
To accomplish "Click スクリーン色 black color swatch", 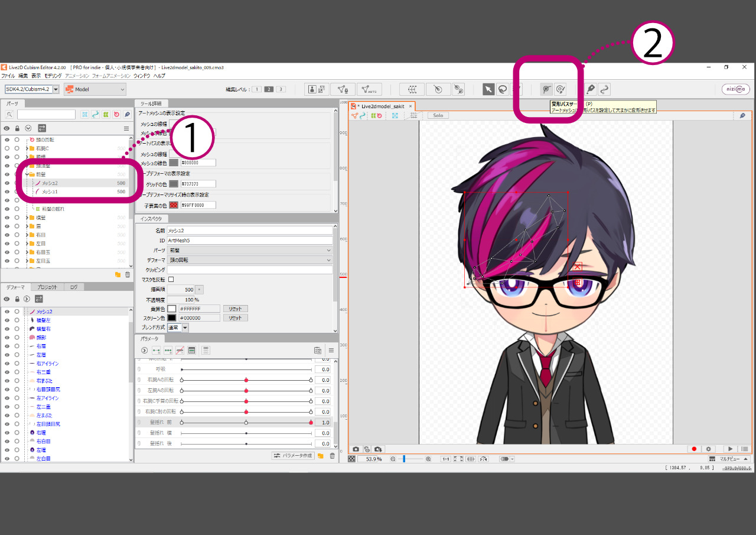I will [172, 318].
